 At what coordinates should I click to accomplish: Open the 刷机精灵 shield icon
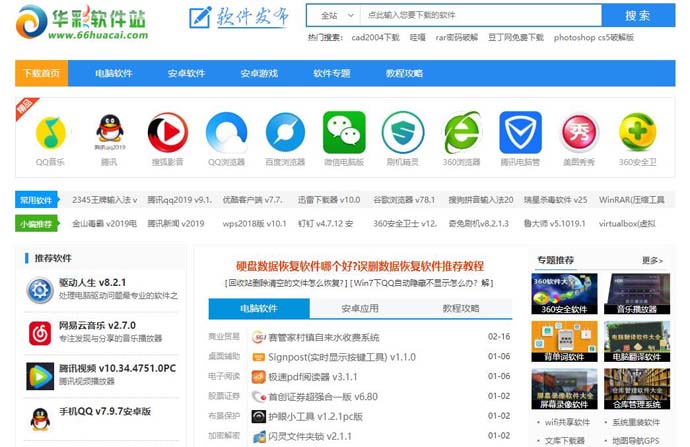[x=403, y=132]
